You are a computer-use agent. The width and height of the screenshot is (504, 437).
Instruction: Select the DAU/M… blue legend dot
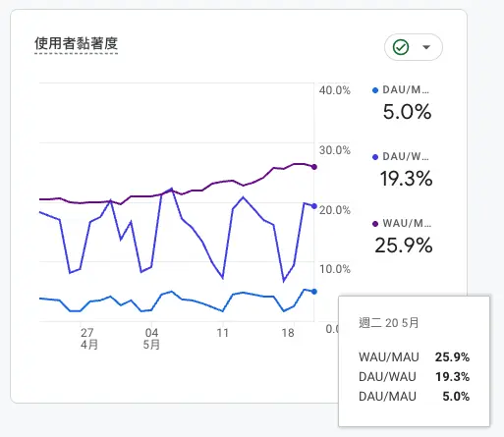coord(375,90)
